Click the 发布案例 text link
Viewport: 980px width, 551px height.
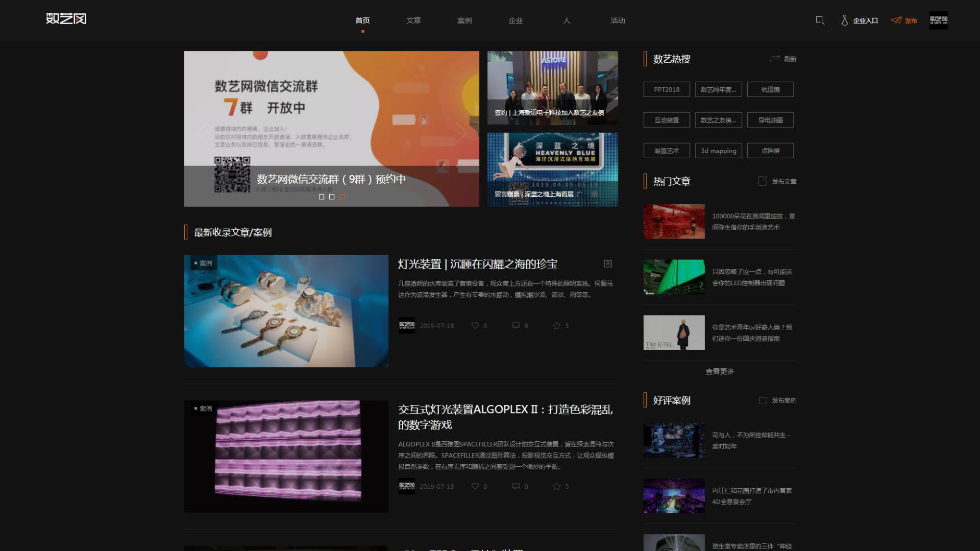click(x=784, y=400)
